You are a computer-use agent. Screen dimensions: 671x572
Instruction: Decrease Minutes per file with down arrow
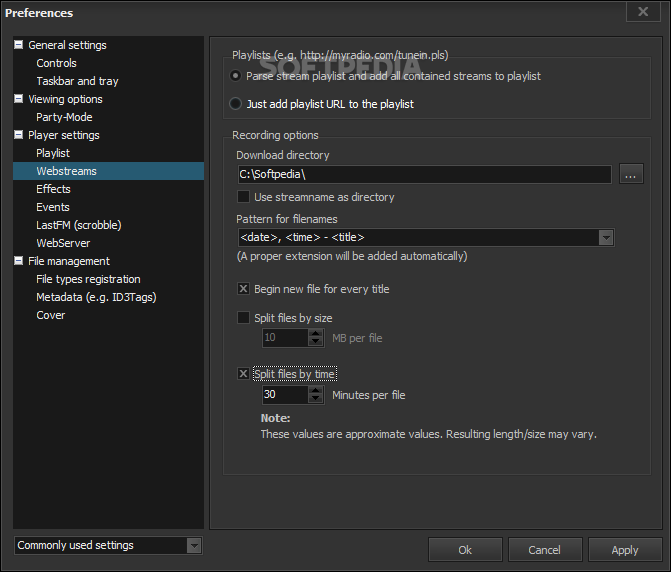point(316,399)
